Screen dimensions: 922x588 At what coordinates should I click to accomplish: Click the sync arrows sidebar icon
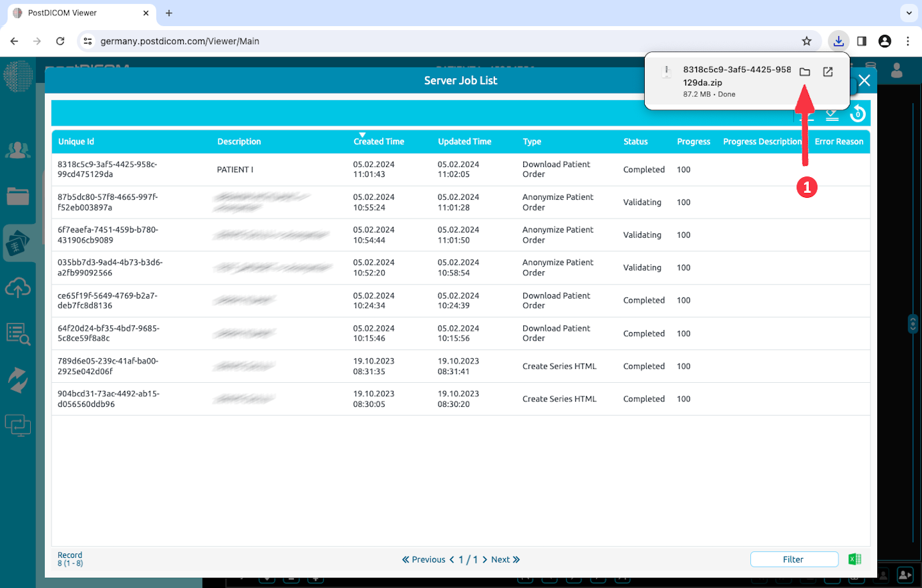18,380
